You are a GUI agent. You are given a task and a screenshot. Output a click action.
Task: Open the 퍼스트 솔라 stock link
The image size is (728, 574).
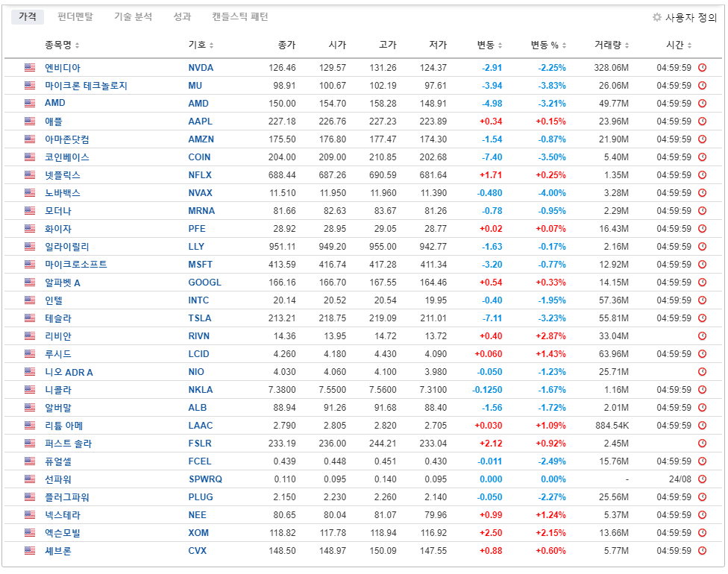[x=69, y=444]
